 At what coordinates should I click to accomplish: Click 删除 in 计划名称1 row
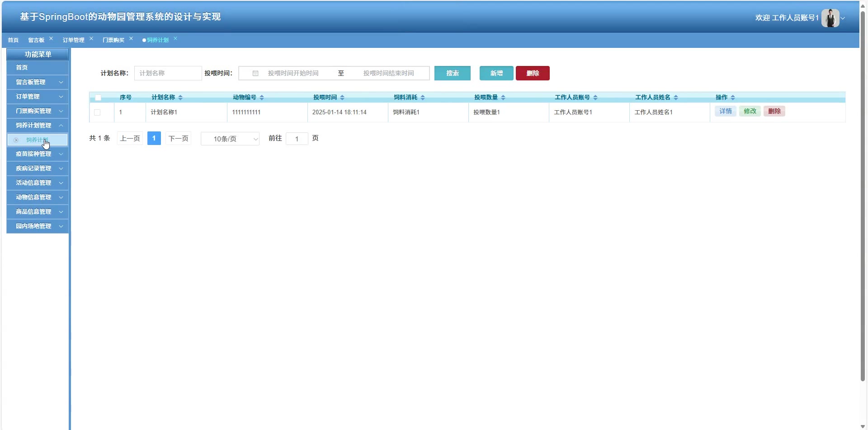(x=774, y=111)
